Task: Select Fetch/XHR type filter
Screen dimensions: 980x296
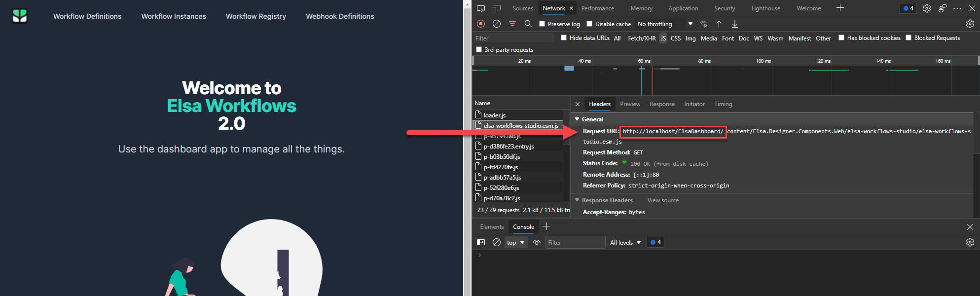Action: tap(642, 38)
